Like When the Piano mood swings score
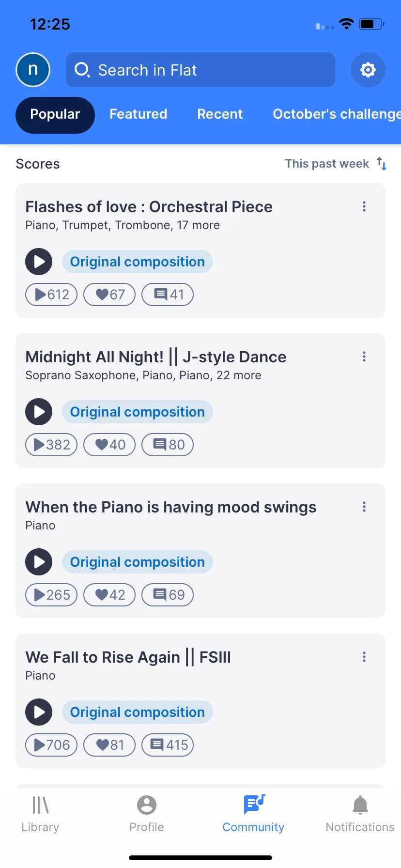This screenshot has width=401, height=868. (109, 595)
